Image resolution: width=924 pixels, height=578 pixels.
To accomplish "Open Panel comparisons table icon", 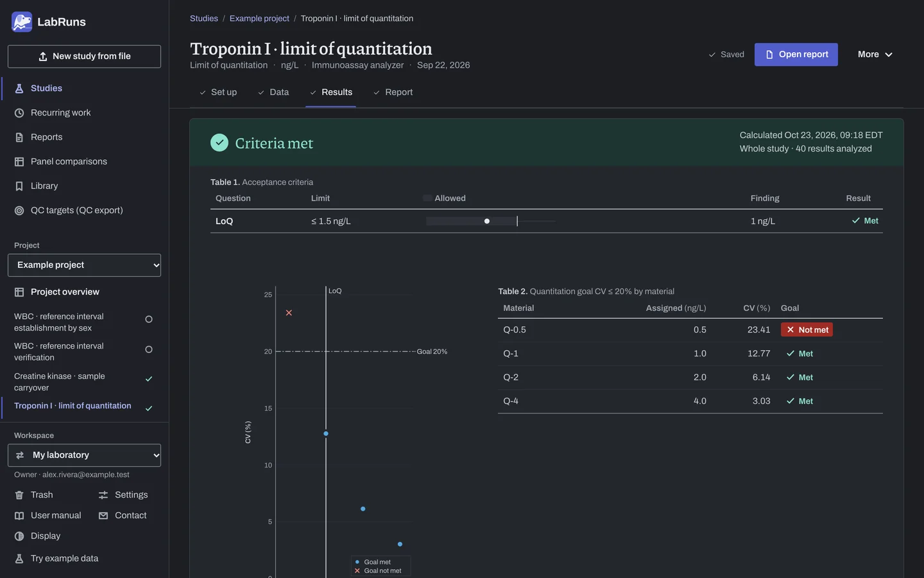I will [x=19, y=162].
